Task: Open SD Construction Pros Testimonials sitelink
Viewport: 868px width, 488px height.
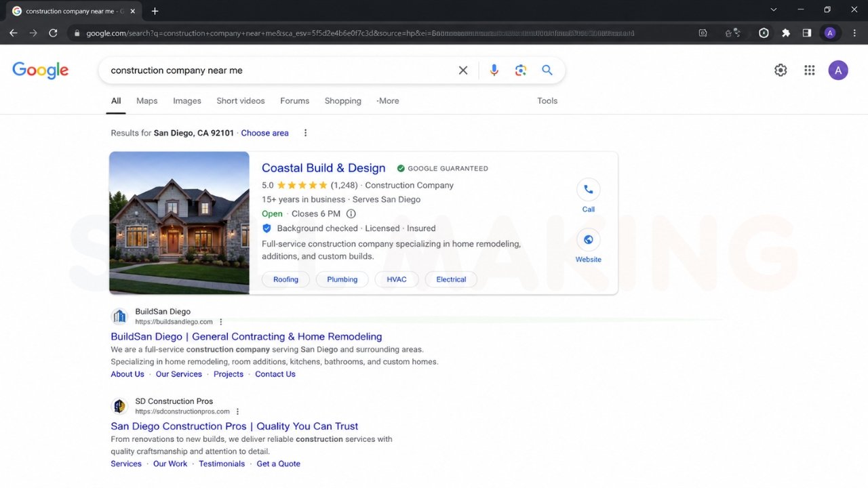Action: click(x=222, y=464)
